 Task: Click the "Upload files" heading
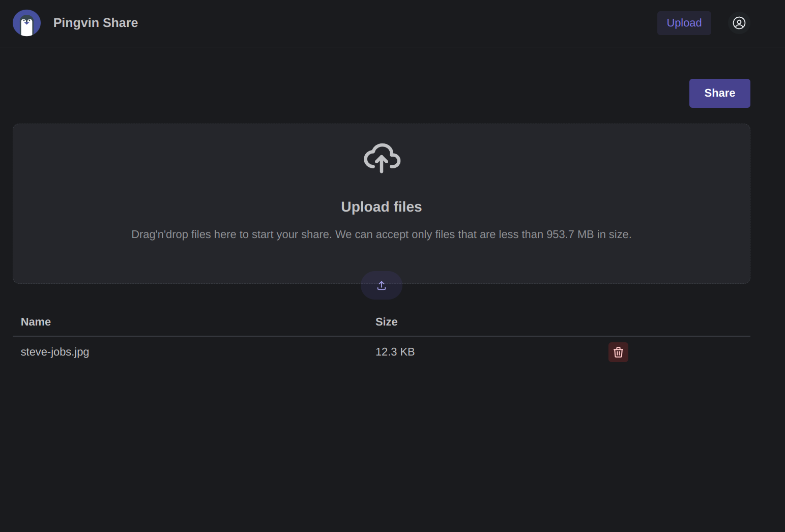pos(381,207)
